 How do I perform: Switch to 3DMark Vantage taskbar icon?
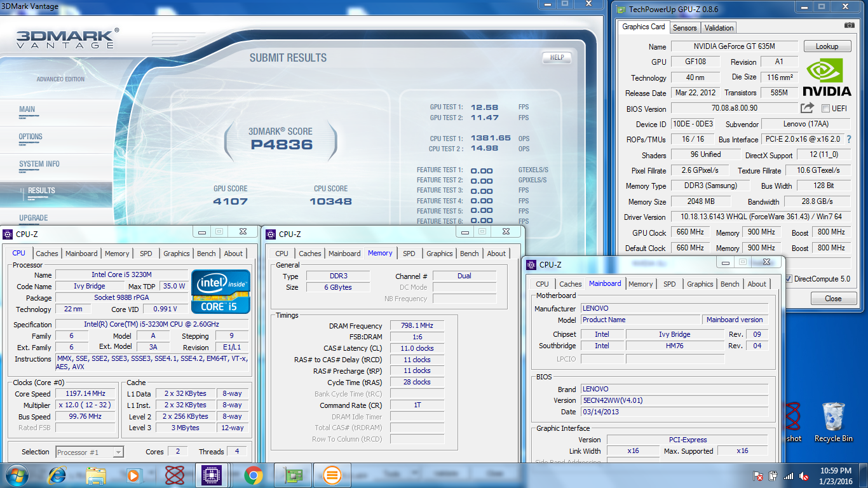(175, 475)
